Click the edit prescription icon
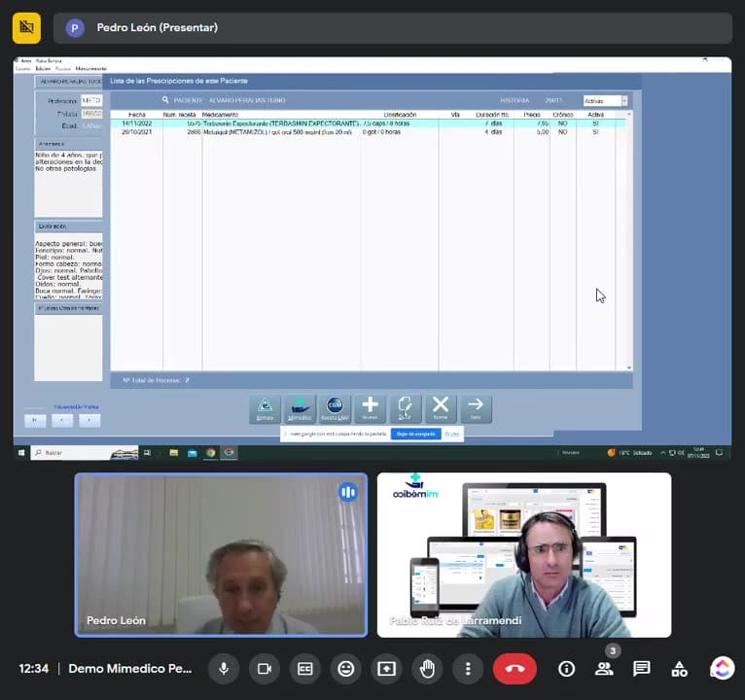The height and width of the screenshot is (700, 745). [405, 409]
